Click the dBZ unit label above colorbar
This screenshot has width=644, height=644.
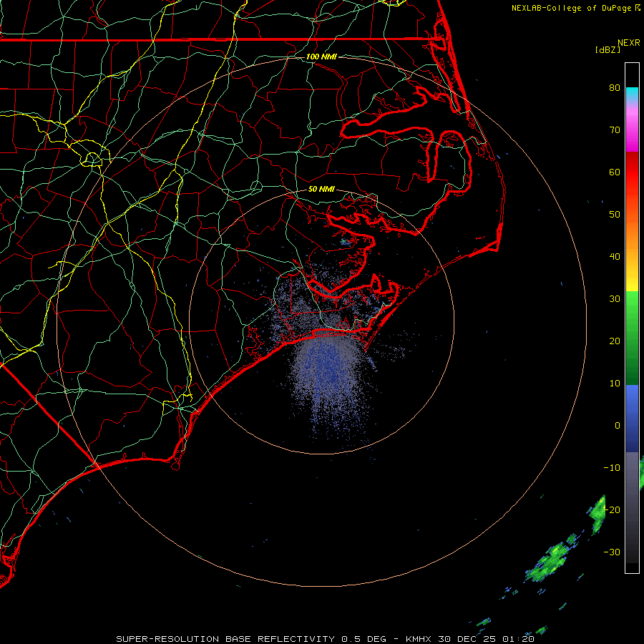pos(608,49)
